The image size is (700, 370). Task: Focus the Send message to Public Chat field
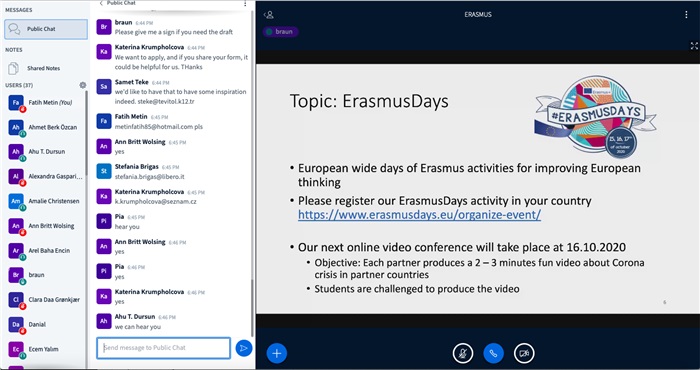pyautogui.click(x=163, y=348)
